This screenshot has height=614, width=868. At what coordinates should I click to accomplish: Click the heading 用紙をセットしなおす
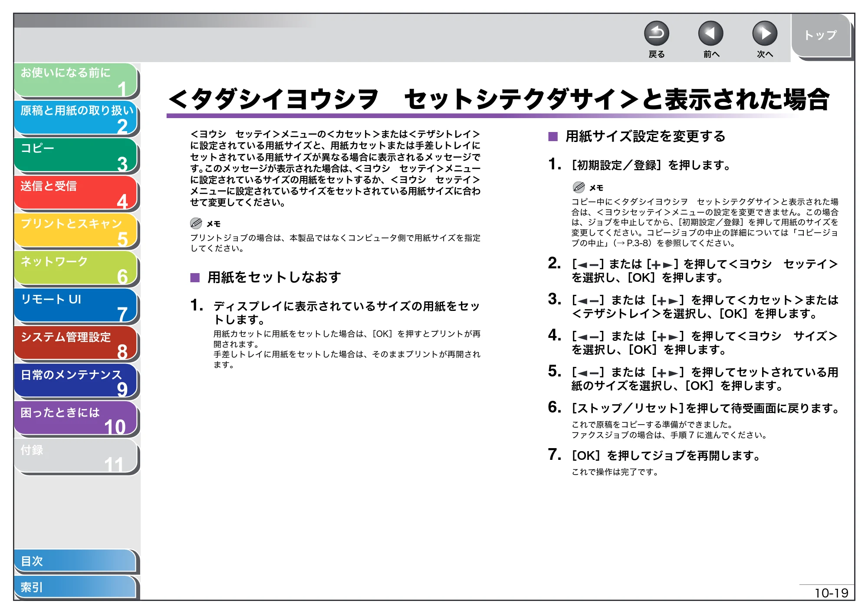point(274,277)
